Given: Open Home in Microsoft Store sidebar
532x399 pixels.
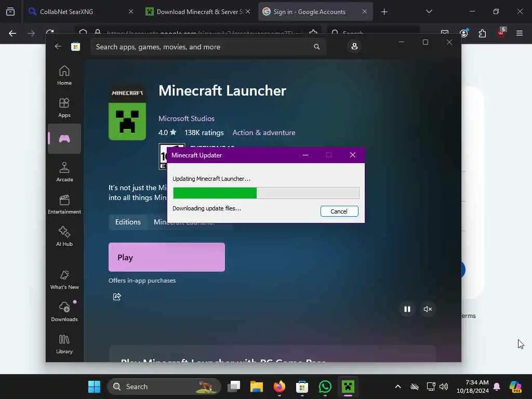Looking at the screenshot, I should coord(64,75).
